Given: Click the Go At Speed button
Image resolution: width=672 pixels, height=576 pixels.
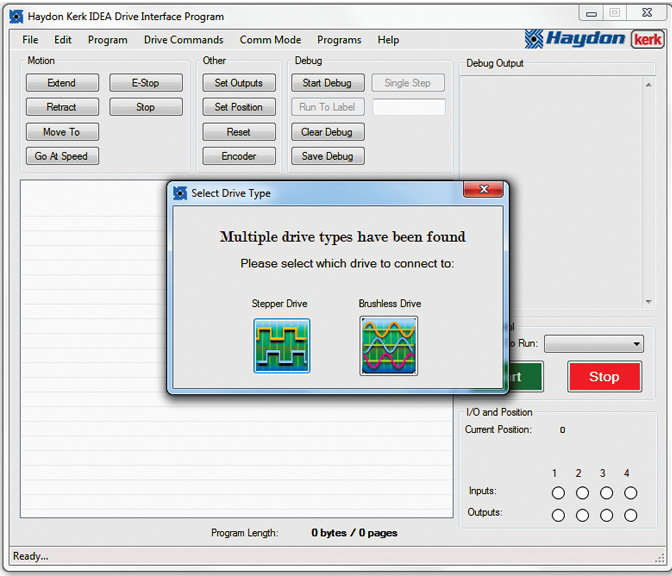Looking at the screenshot, I should (x=61, y=156).
